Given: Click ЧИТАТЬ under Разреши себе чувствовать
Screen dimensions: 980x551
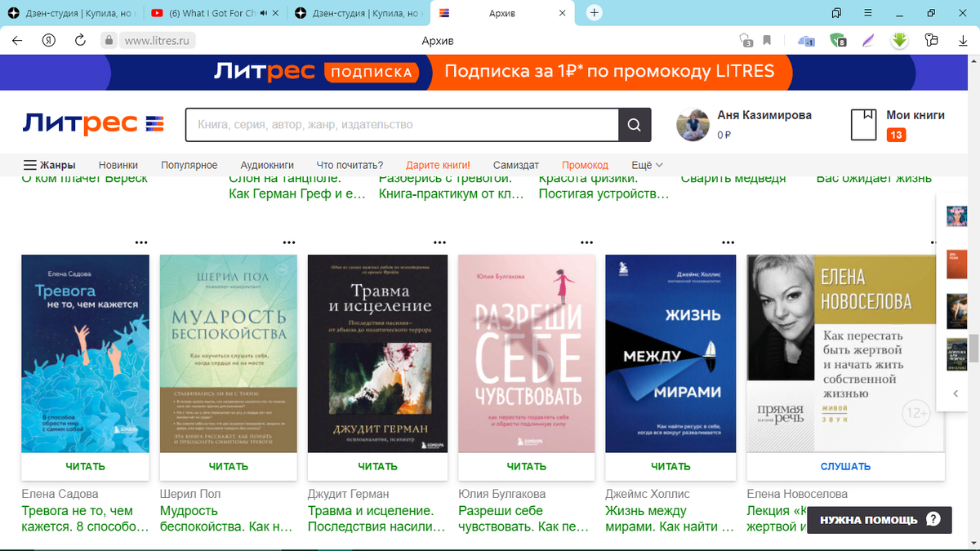Looking at the screenshot, I should [x=527, y=467].
